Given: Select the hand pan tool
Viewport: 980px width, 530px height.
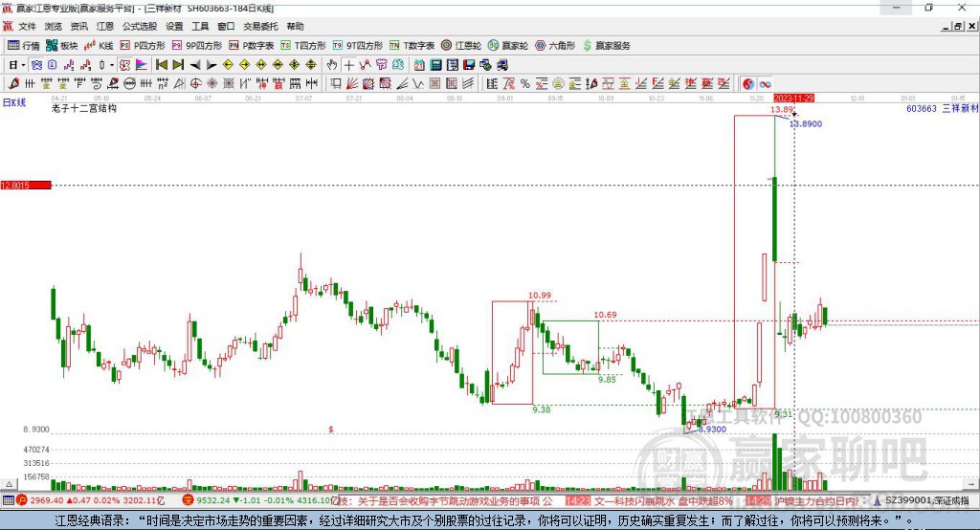Looking at the screenshot, I should point(331,65).
